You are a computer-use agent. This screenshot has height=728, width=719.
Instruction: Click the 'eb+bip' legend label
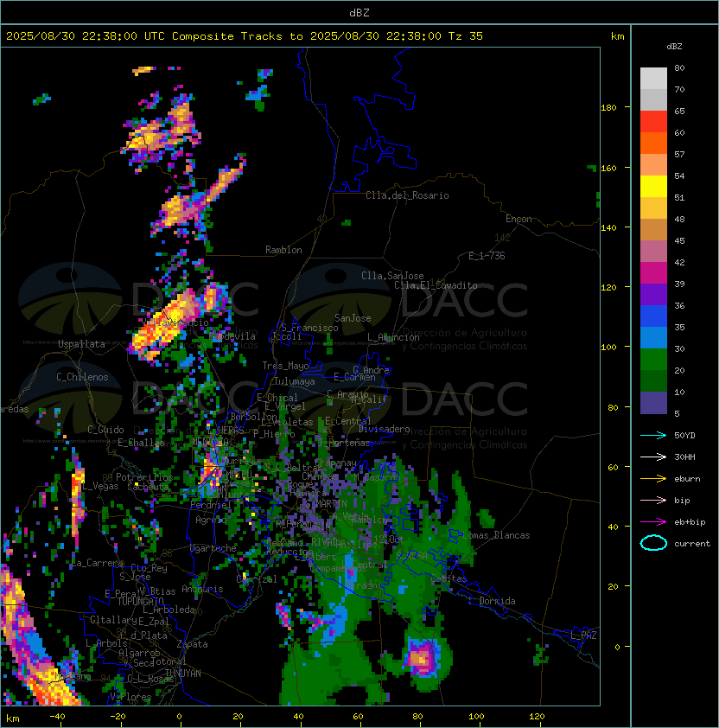pos(690,522)
